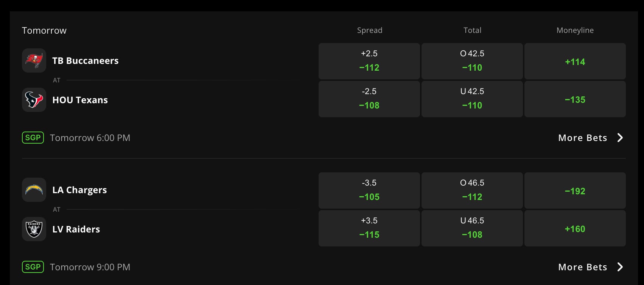Bet Buccaneers moneyline at +114
Image resolution: width=644 pixels, height=285 pixels.
point(575,61)
